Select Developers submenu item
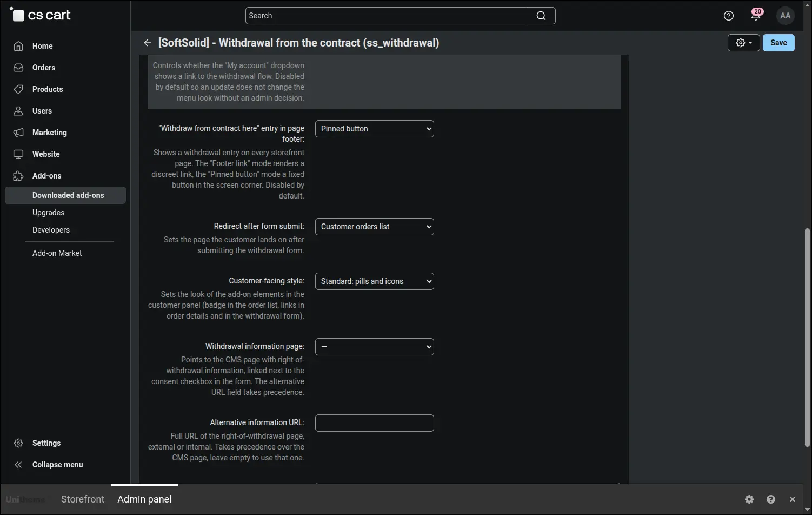This screenshot has height=515, width=812. pyautogui.click(x=51, y=230)
